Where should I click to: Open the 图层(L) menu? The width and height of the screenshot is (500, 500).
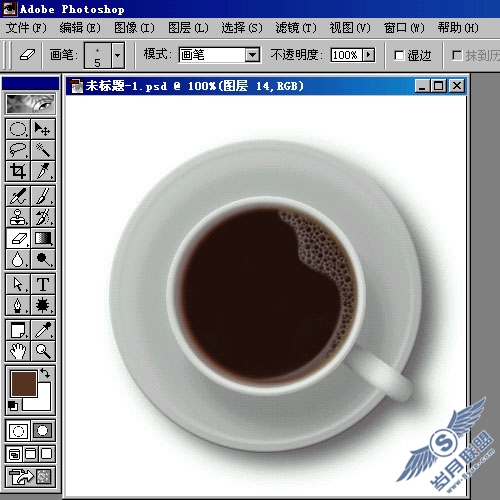point(188,28)
